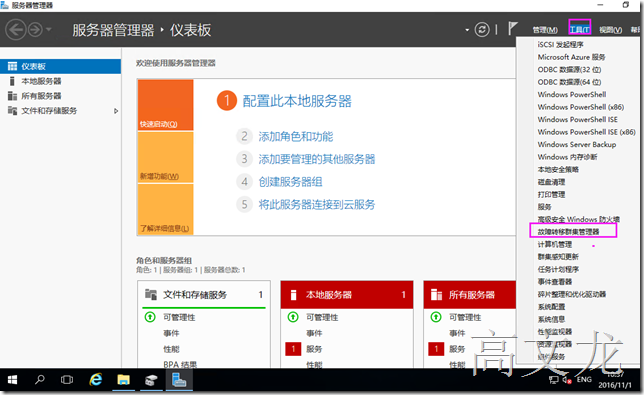This screenshot has height=395, width=644.
Task: Launch Windows PowerShell from menu
Action: (572, 94)
